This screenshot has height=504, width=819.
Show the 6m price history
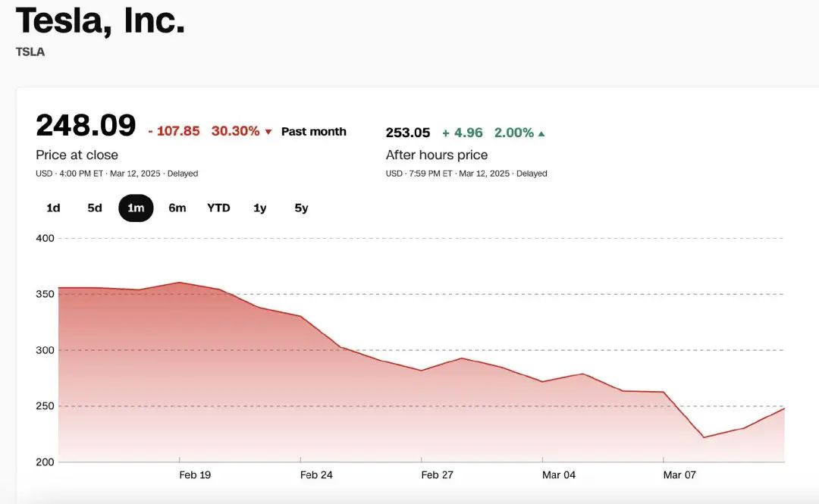click(177, 208)
